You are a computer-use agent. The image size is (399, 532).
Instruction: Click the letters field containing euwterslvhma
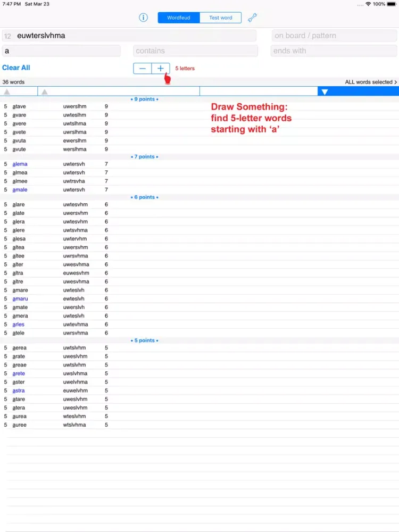click(129, 36)
